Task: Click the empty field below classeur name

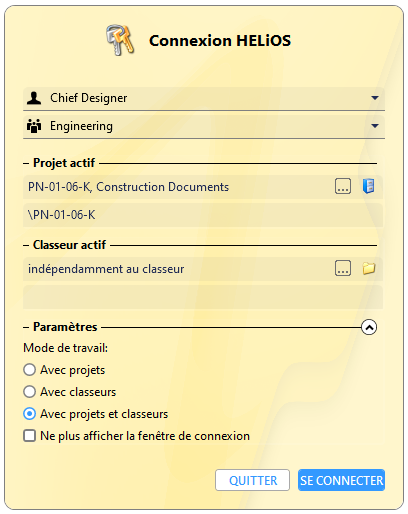Action: click(203, 297)
